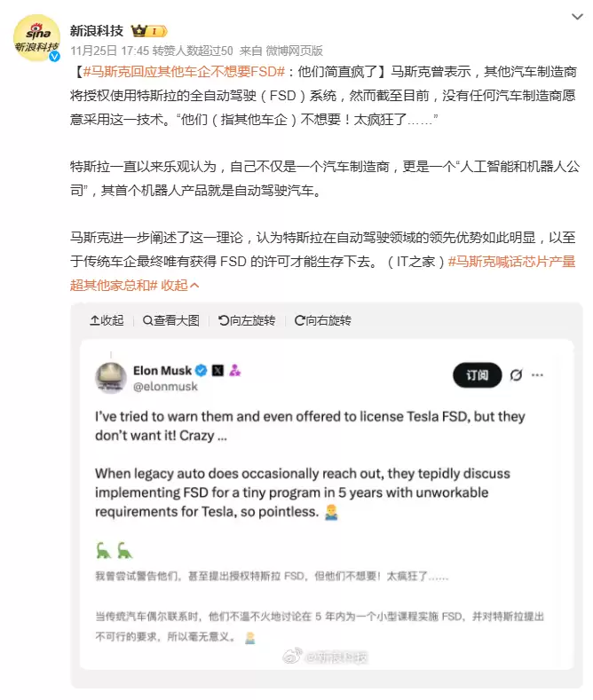Click the blue verified badge next to Elon Musk
This screenshot has width=593, height=700.
(x=202, y=370)
